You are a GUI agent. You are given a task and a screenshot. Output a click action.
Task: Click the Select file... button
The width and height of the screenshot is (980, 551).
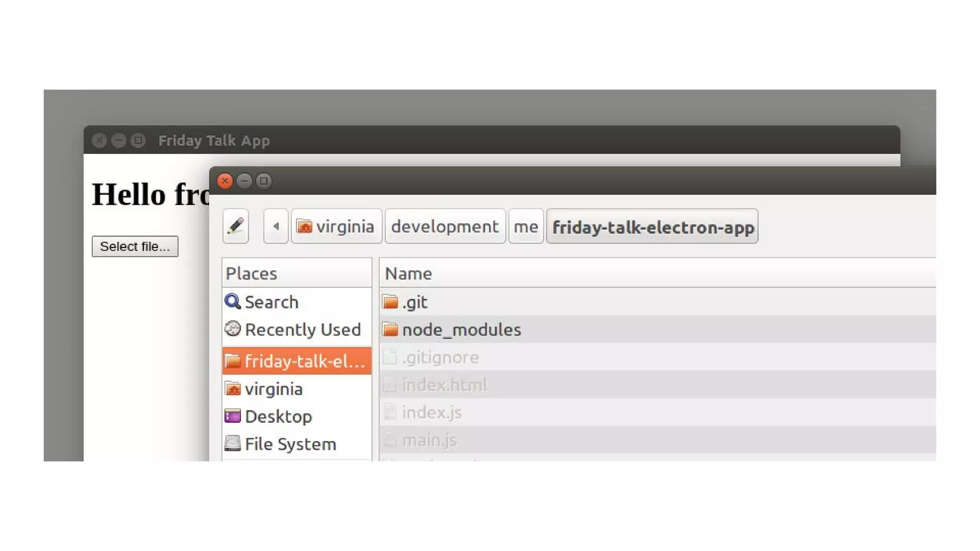point(135,246)
